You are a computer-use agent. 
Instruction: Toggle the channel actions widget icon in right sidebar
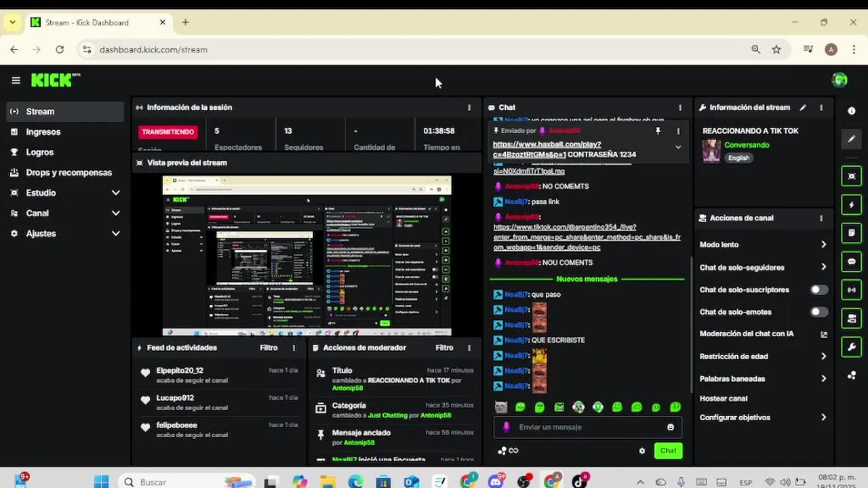tap(852, 319)
